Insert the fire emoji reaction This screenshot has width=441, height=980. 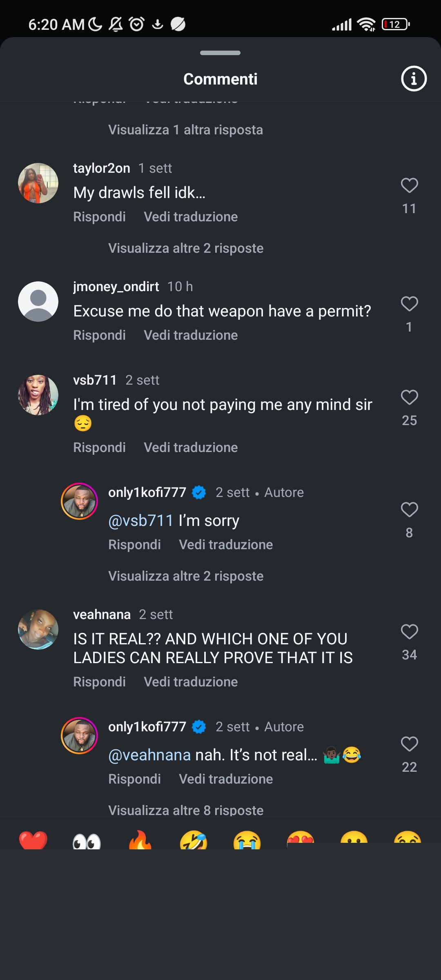pos(140,840)
